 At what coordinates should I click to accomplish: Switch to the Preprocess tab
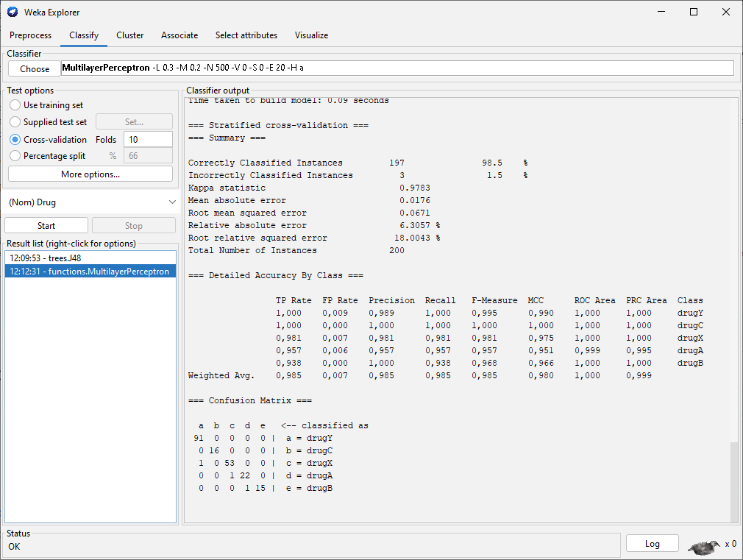pyautogui.click(x=30, y=35)
